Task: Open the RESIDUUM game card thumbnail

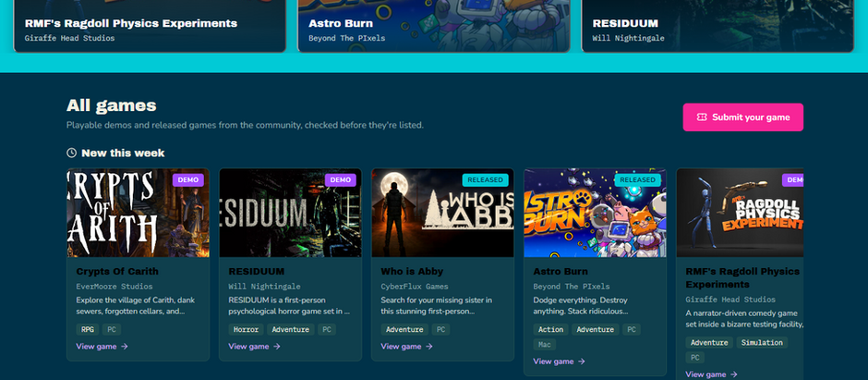Action: point(290,213)
